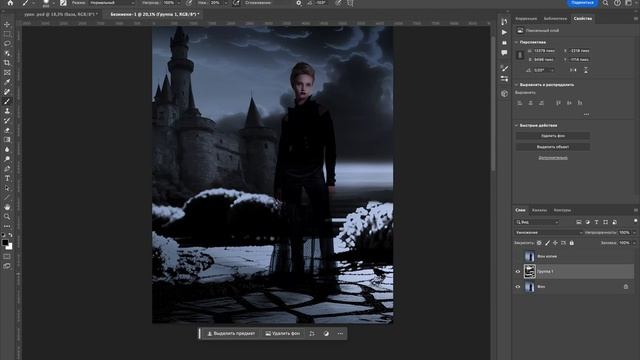Click the blue Поделиться share button
This screenshot has height=360, width=640.
(x=582, y=3)
